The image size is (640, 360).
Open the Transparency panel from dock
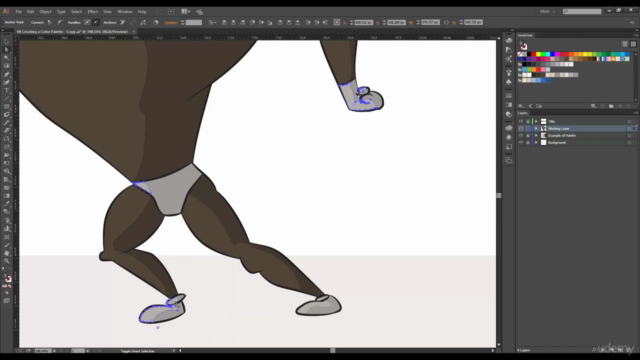click(509, 114)
